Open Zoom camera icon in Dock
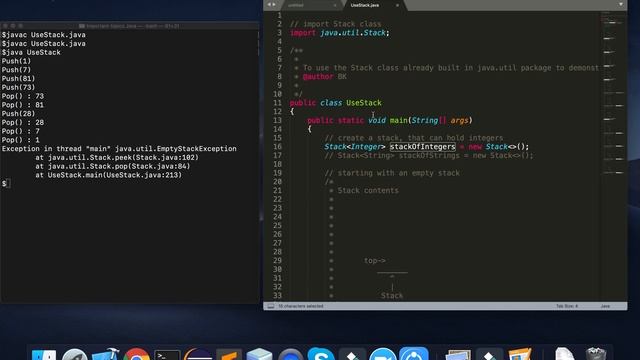This screenshot has height=360, width=640. pyautogui.click(x=382, y=354)
